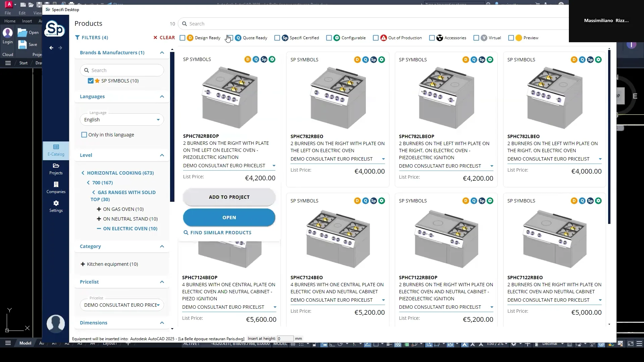Open the Pricelist dropdown in filters
The width and height of the screenshot is (644, 362).
pyautogui.click(x=122, y=305)
